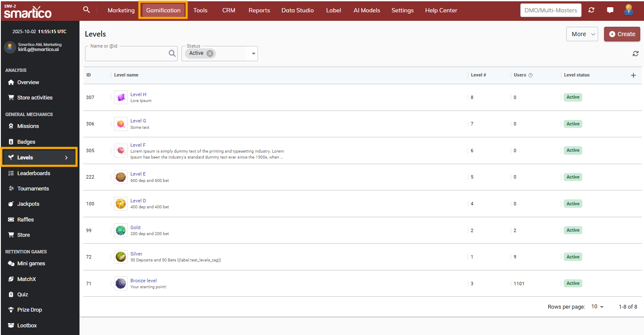Open the More dropdown menu

(582, 34)
